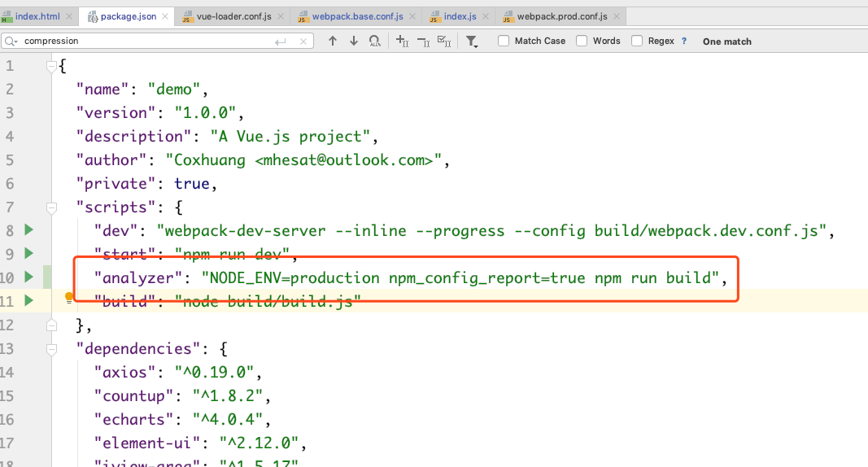Click the new line icon in search field
Viewport: 868px width, 467px height.
click(x=281, y=41)
